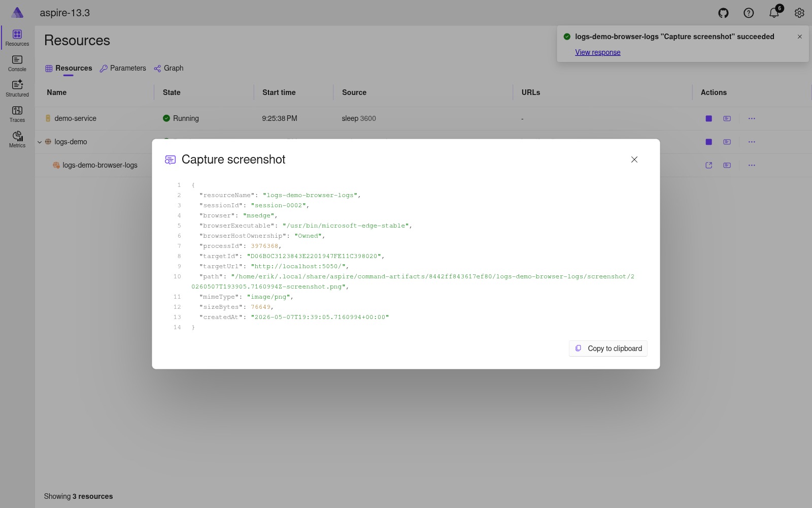
Task: Open the notifications bell icon
Action: [774, 13]
